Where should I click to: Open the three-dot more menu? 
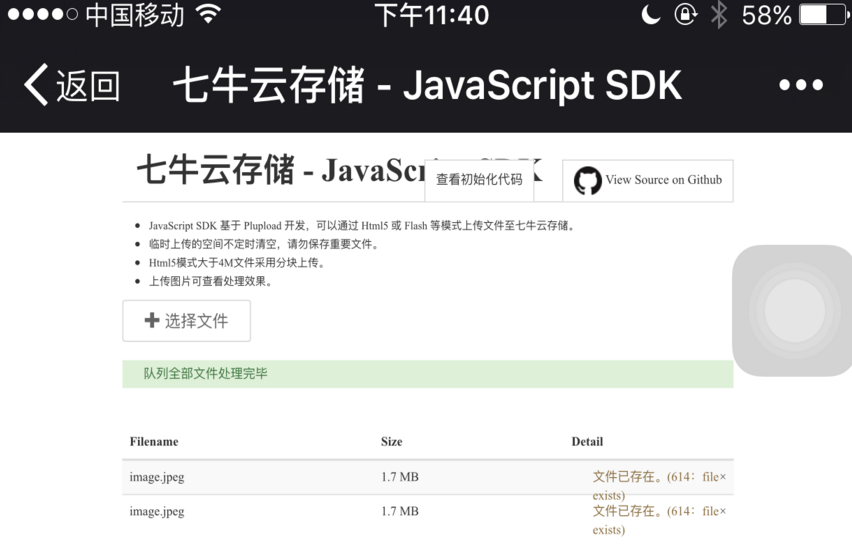[x=801, y=85]
